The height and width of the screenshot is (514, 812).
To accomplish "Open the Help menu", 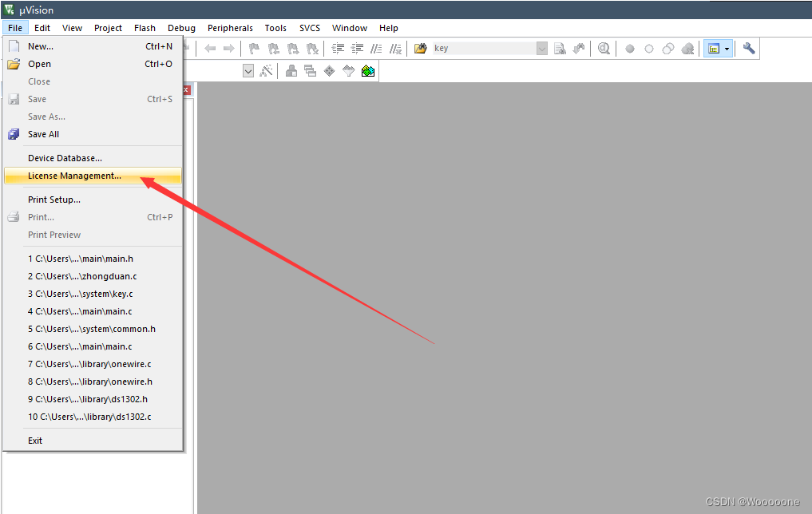I will click(388, 28).
